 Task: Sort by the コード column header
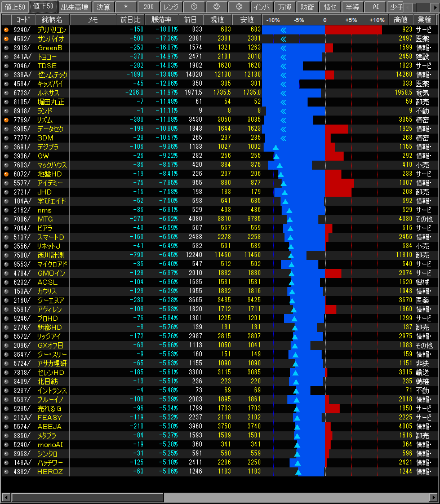[23, 20]
